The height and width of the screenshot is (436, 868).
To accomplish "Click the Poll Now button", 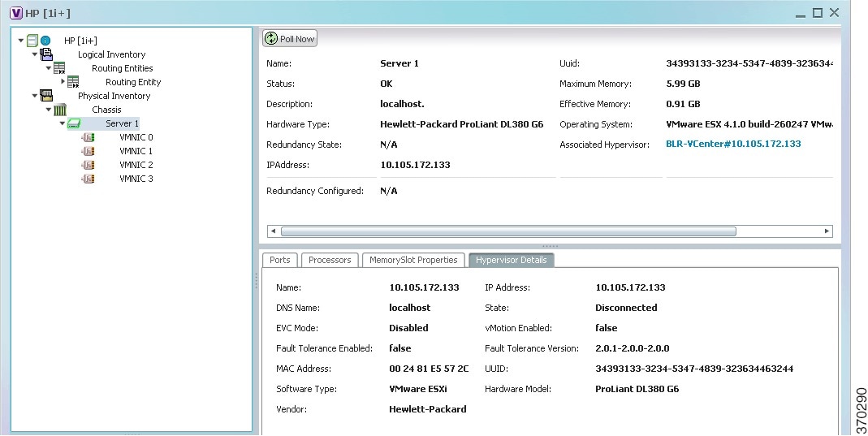I will tap(290, 39).
